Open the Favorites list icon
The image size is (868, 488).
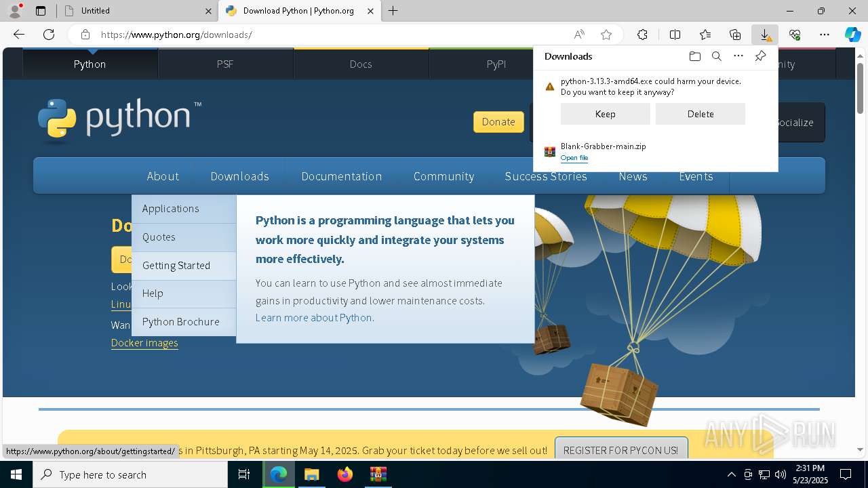[x=705, y=35]
